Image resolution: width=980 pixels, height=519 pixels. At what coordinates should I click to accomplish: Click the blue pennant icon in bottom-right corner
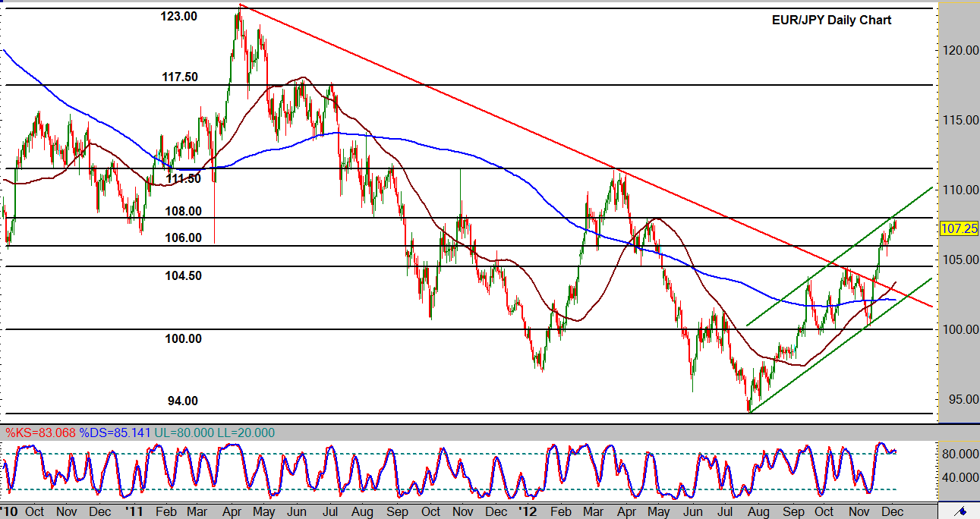[962, 511]
